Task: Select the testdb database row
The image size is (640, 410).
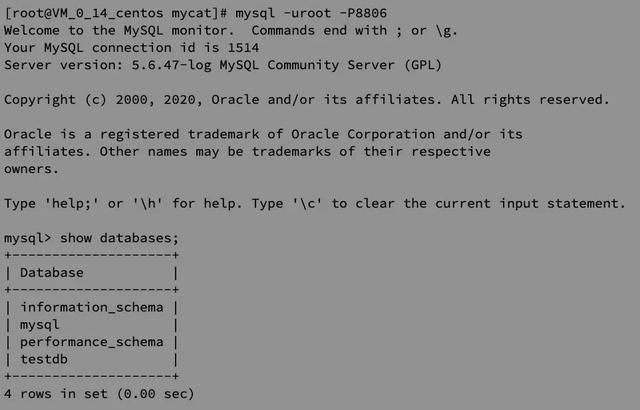Action: pyautogui.click(x=91, y=359)
